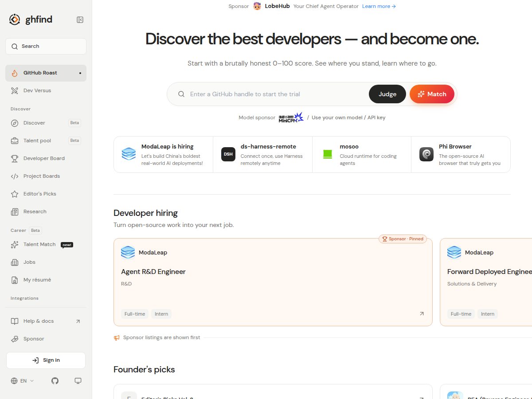The width and height of the screenshot is (532, 399).
Task: Click the Phi Browser logo icon
Action: point(426,154)
